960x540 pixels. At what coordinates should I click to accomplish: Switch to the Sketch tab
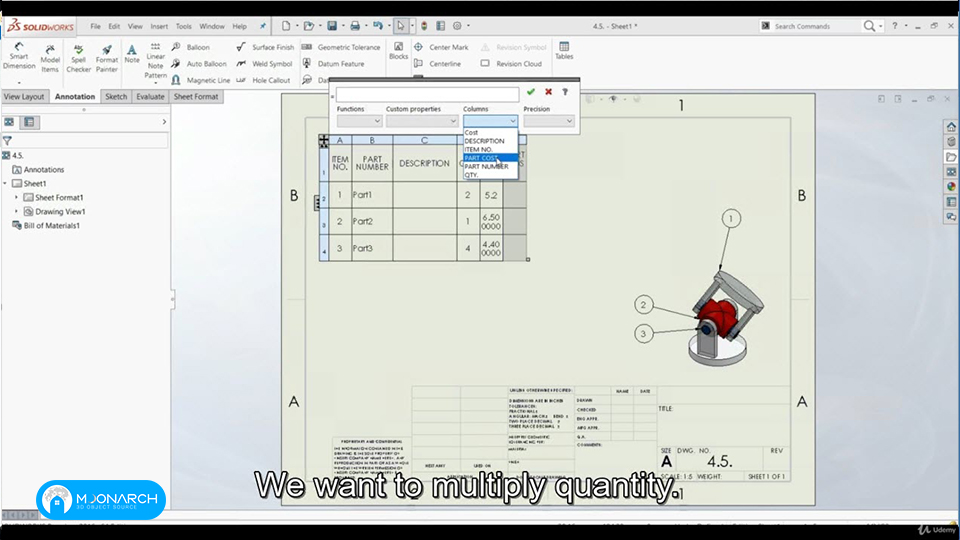tap(116, 97)
